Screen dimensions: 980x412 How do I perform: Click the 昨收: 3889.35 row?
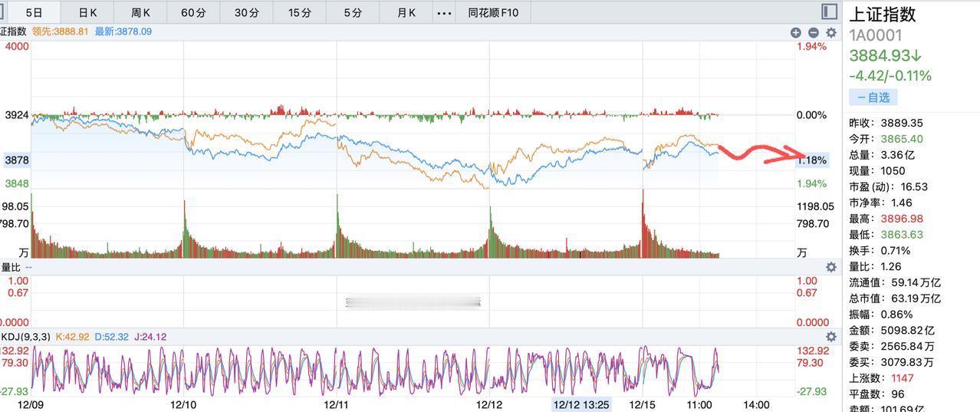(886, 123)
